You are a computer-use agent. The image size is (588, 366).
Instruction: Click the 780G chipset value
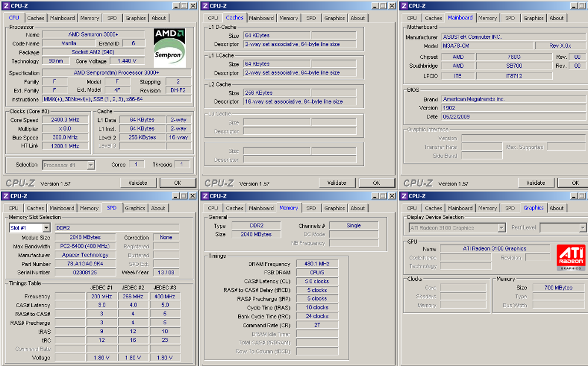click(x=514, y=57)
